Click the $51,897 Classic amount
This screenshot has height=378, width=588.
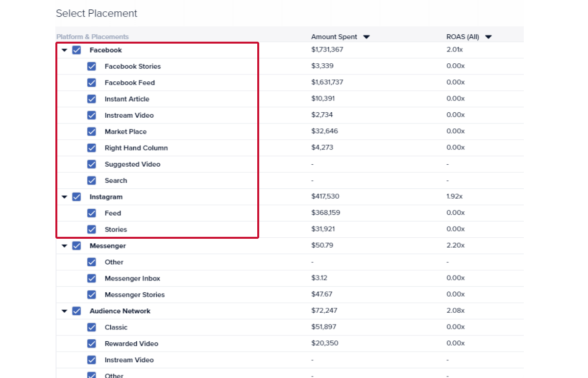pyautogui.click(x=324, y=327)
